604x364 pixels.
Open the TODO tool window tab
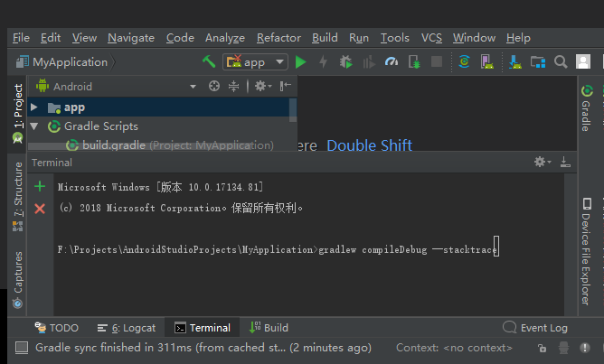coord(57,328)
